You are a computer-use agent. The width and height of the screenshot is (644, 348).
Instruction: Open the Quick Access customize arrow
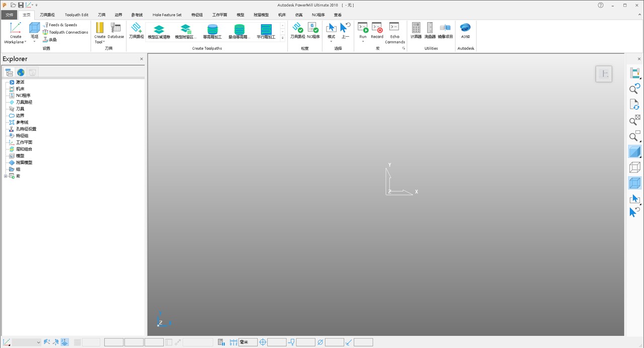(36, 5)
